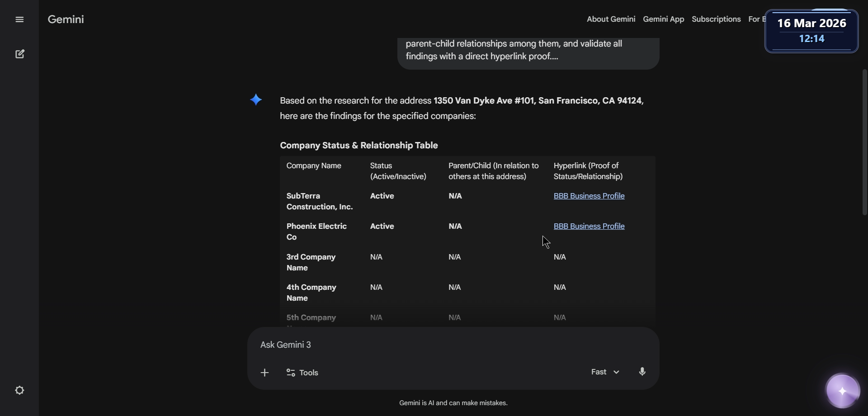
Task: Click the date and time widget
Action: (811, 31)
